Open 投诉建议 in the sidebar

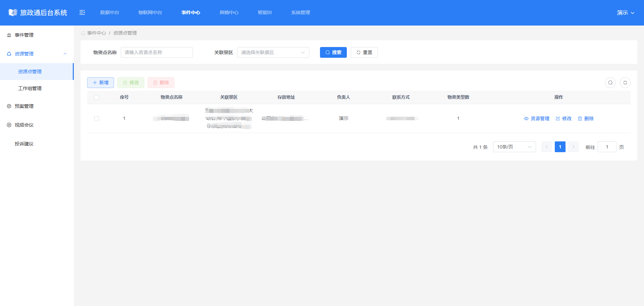tap(37, 144)
